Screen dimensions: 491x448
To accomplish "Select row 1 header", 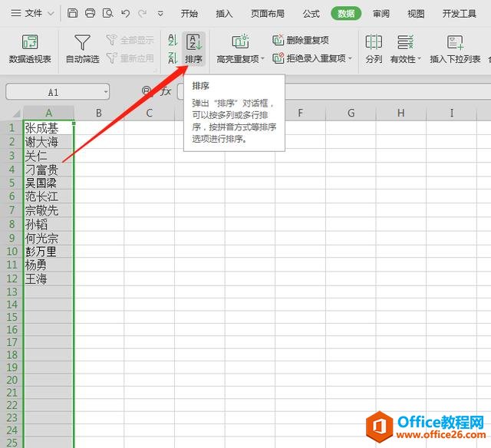I will 12,128.
